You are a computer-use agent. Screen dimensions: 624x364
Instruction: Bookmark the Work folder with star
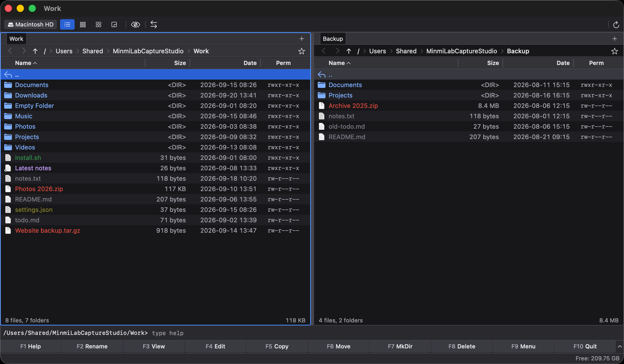point(302,51)
